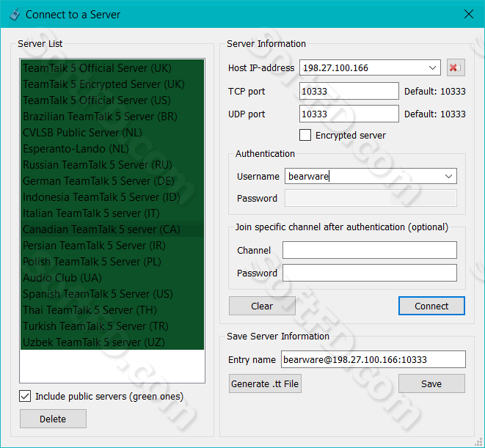Click the TeamTalk icon in the title bar
The image size is (485, 448).
pyautogui.click(x=15, y=15)
